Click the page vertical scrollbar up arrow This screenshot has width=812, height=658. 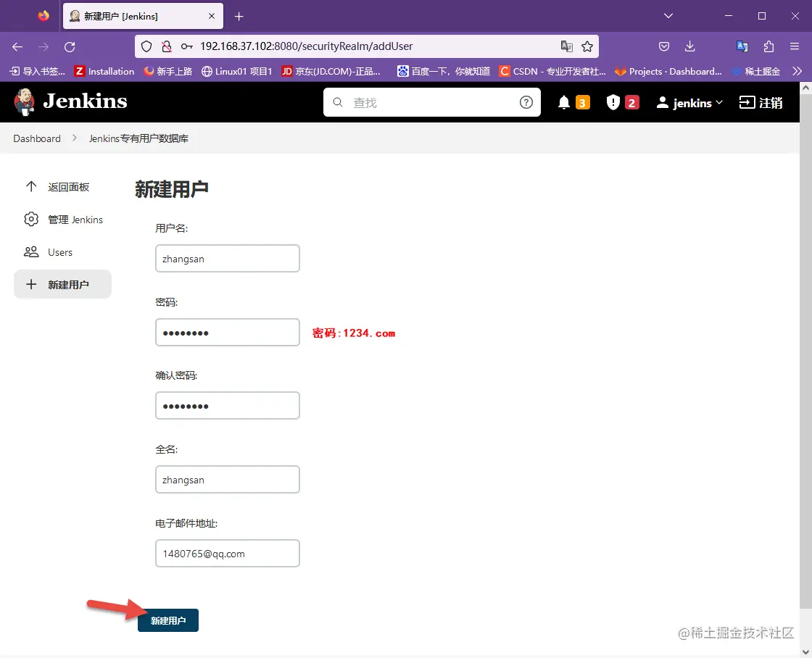click(805, 88)
